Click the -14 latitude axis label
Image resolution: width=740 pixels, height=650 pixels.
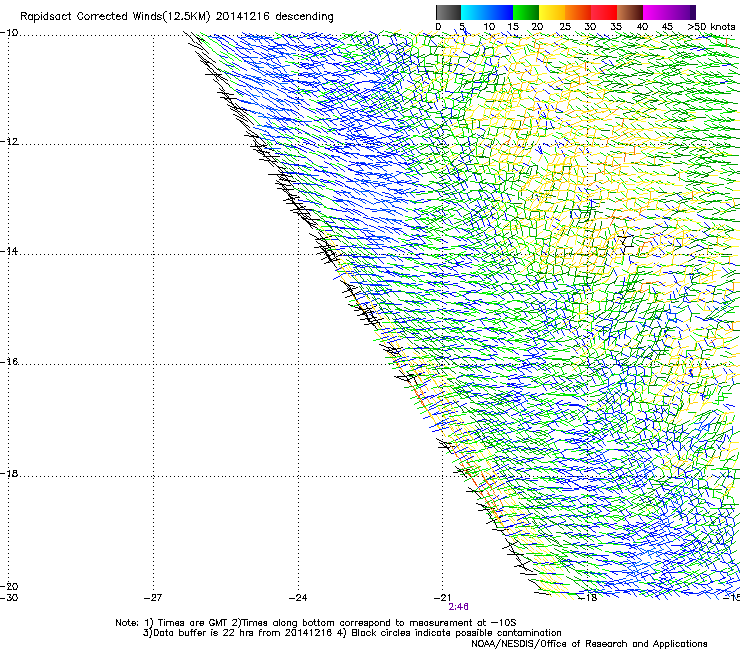(x=9, y=251)
